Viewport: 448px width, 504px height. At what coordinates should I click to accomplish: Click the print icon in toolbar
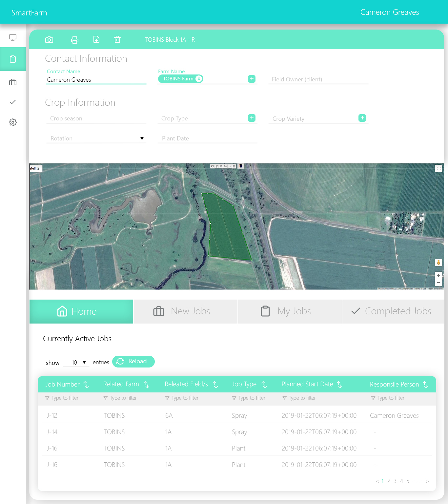(x=75, y=40)
